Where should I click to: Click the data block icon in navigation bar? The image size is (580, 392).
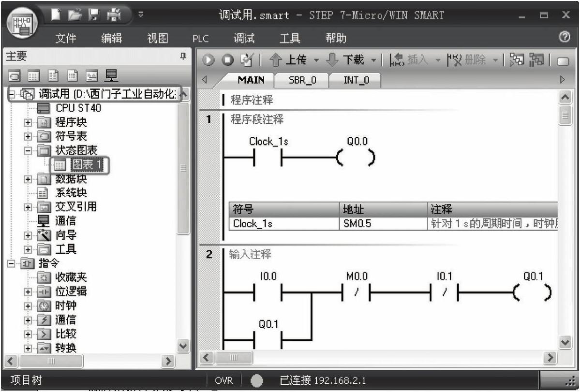pos(53,76)
